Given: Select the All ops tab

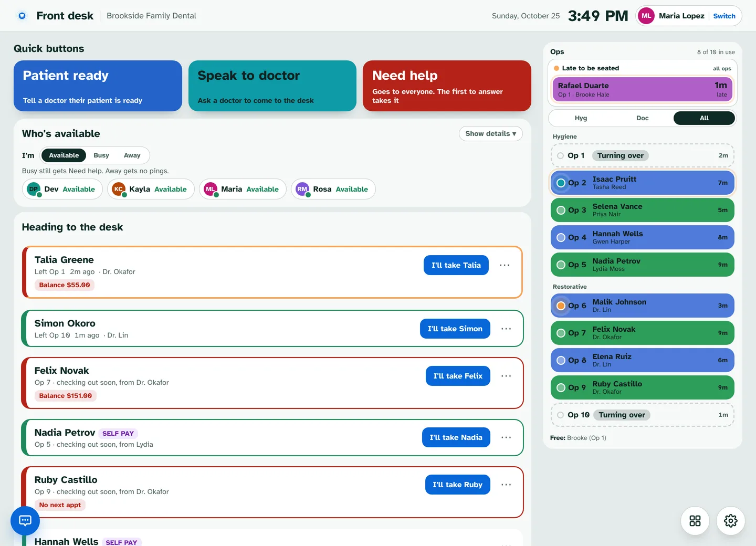Looking at the screenshot, I should (x=704, y=118).
